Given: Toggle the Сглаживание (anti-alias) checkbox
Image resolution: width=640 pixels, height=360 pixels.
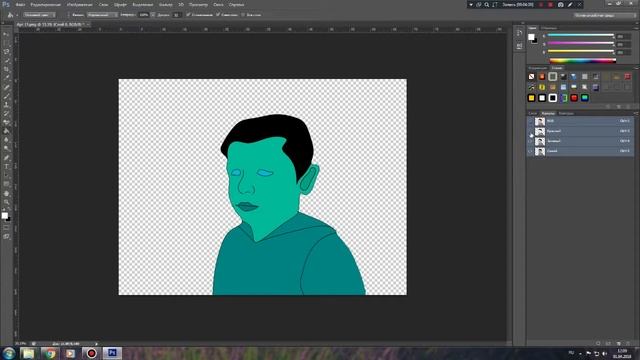Looking at the screenshot, I should tap(188, 15).
